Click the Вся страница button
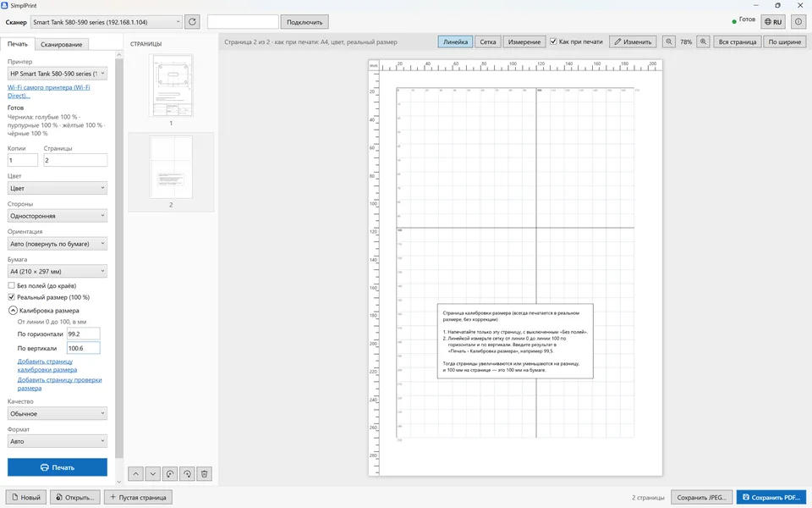812x508 pixels. 738,42
